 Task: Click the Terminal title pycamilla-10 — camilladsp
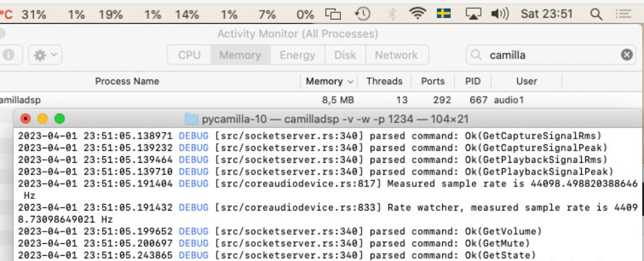[335, 119]
